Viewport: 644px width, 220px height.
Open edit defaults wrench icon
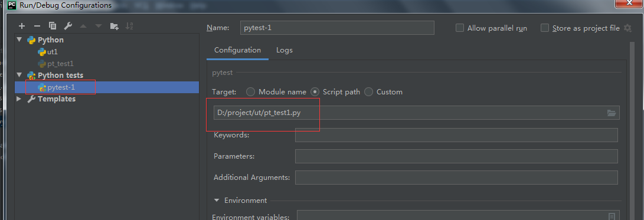click(68, 26)
